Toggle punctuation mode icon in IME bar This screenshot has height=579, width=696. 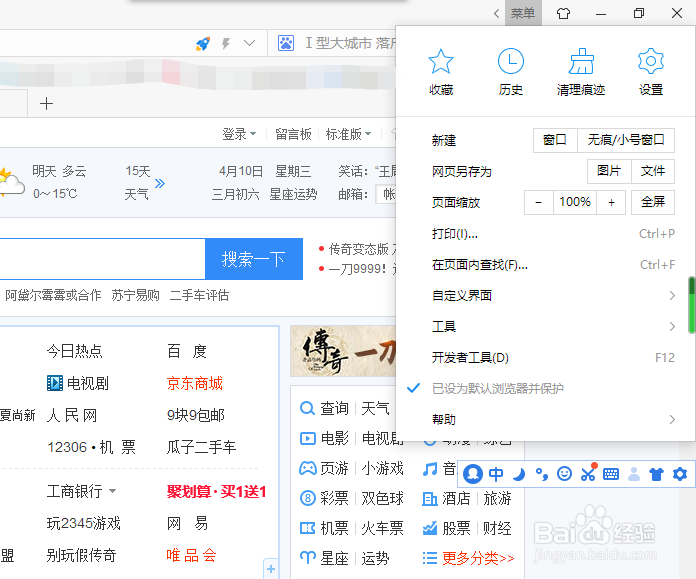tap(542, 474)
